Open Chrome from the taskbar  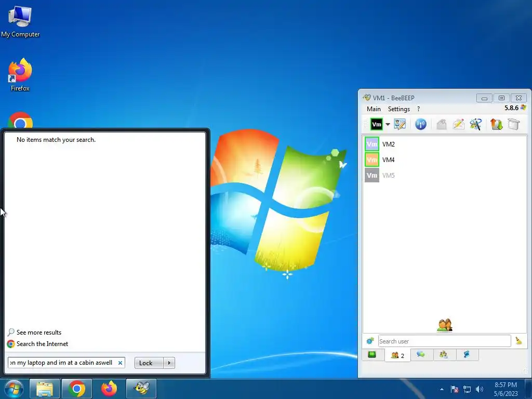click(77, 389)
